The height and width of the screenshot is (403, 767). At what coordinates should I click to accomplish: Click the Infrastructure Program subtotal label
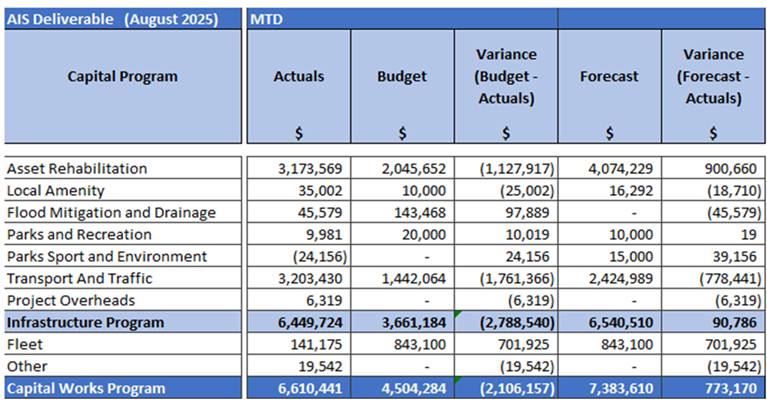click(x=123, y=322)
